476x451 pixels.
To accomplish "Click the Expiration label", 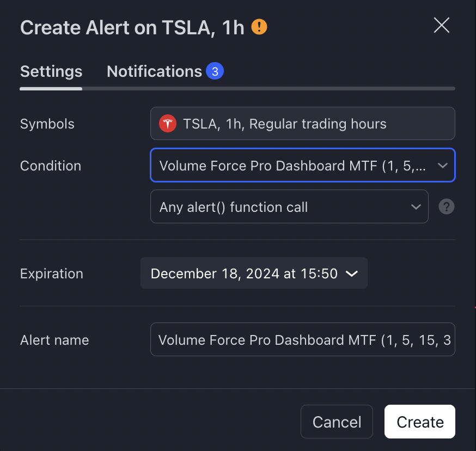I will (52, 273).
